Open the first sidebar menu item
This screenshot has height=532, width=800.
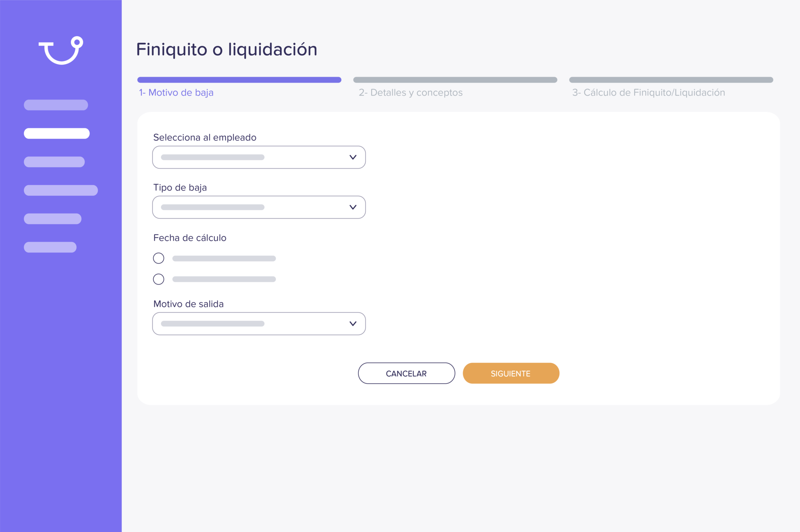click(x=56, y=105)
